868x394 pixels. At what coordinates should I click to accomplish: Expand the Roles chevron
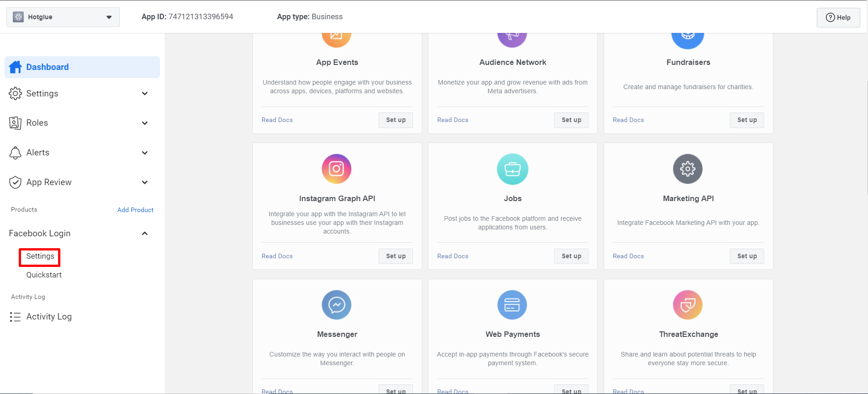pyautogui.click(x=145, y=123)
